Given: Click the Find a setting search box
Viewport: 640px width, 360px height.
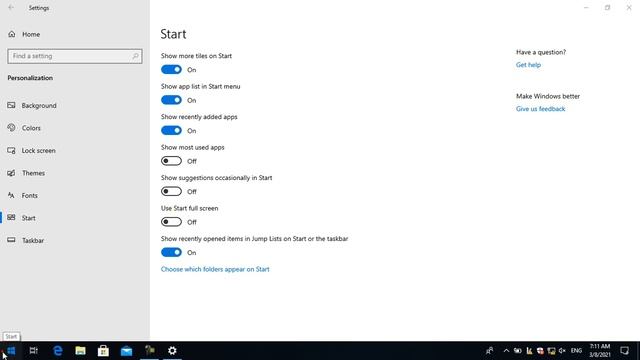Looking at the screenshot, I should [75, 56].
